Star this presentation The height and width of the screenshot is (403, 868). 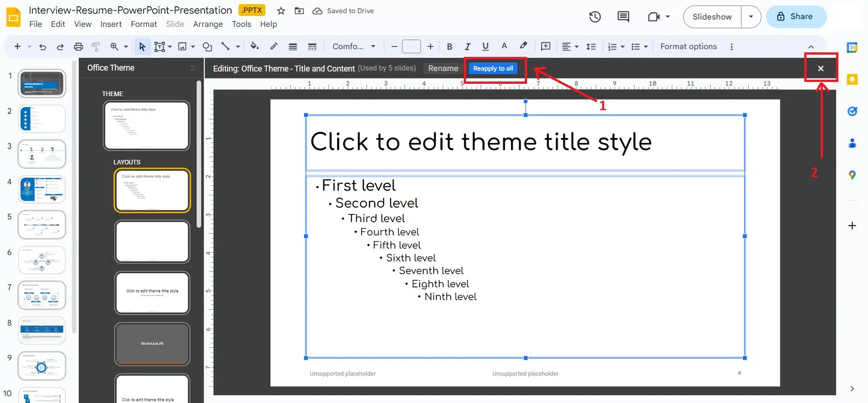pyautogui.click(x=281, y=11)
